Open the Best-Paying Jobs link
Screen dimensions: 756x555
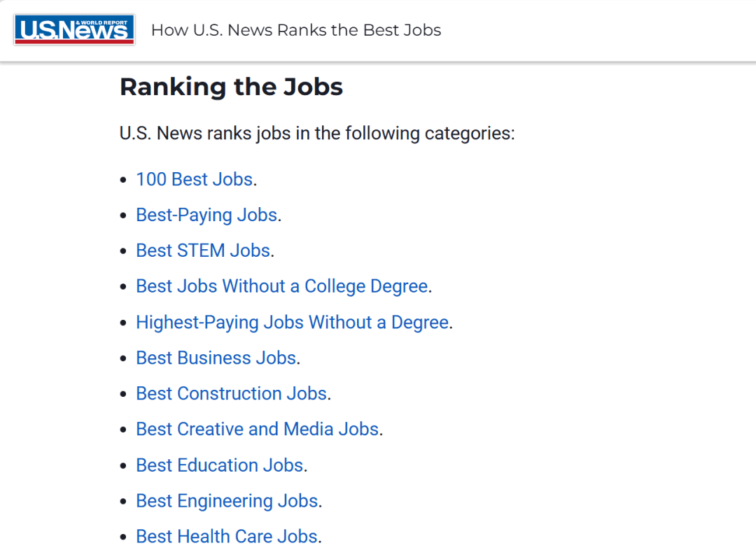tap(206, 215)
